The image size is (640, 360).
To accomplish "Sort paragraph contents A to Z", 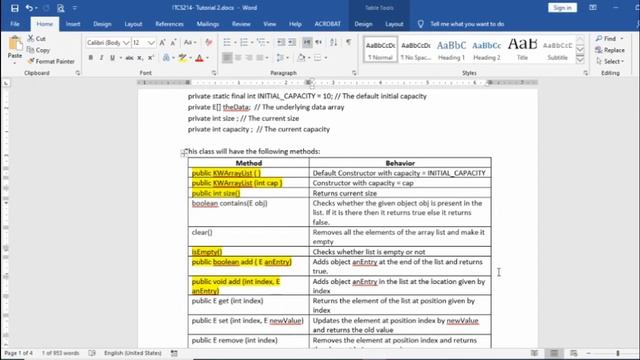I will coord(333,42).
